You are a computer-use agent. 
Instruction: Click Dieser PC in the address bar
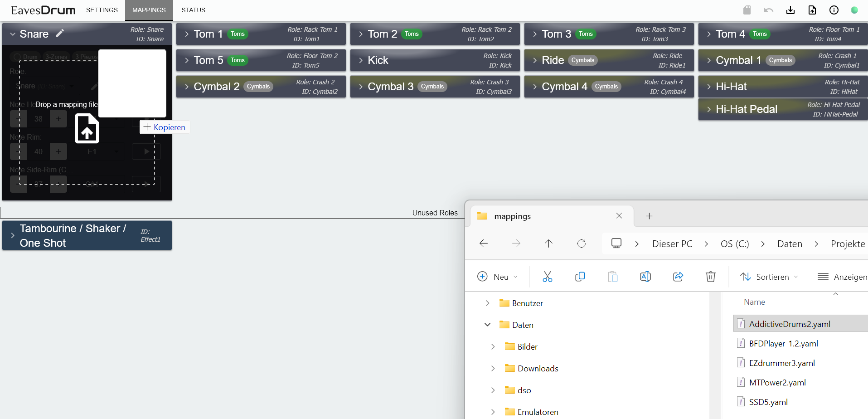click(x=672, y=244)
